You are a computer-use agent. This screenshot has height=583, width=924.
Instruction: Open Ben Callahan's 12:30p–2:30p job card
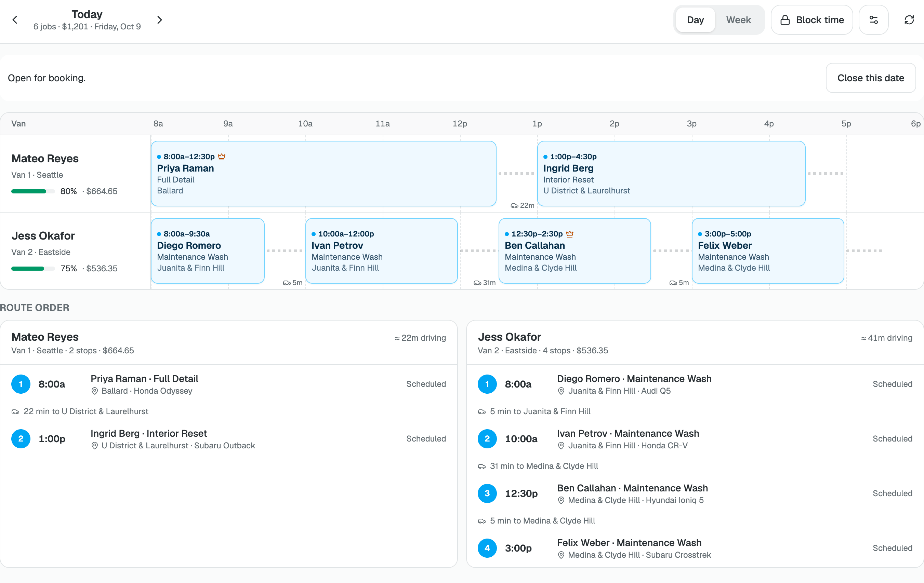click(x=575, y=251)
